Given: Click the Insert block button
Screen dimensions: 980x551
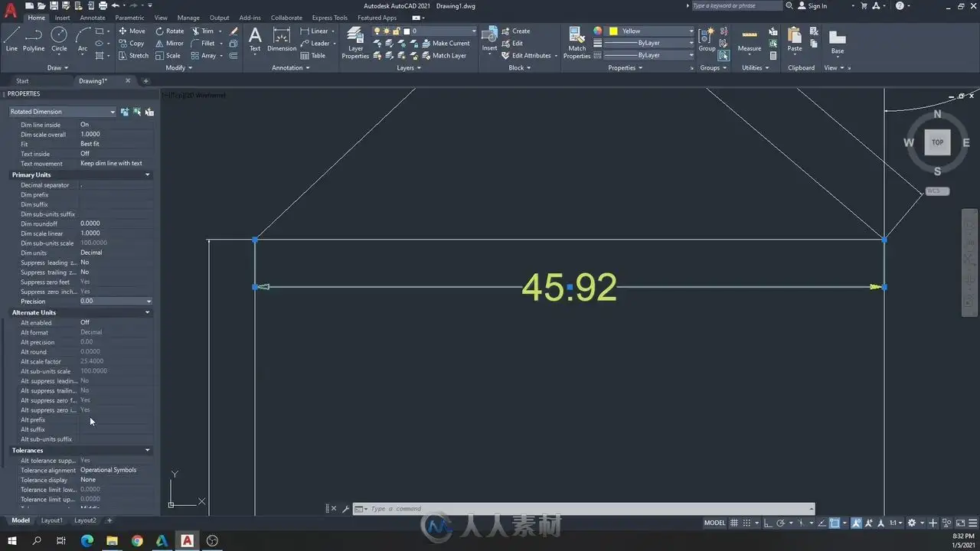Looking at the screenshot, I should tap(489, 40).
